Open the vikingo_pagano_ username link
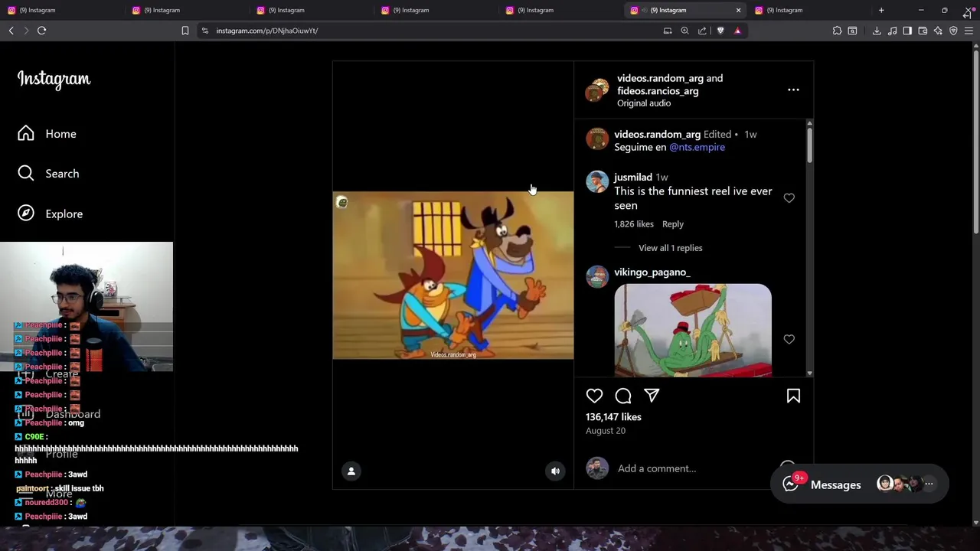Viewport: 980px width, 551px height. 652,272
